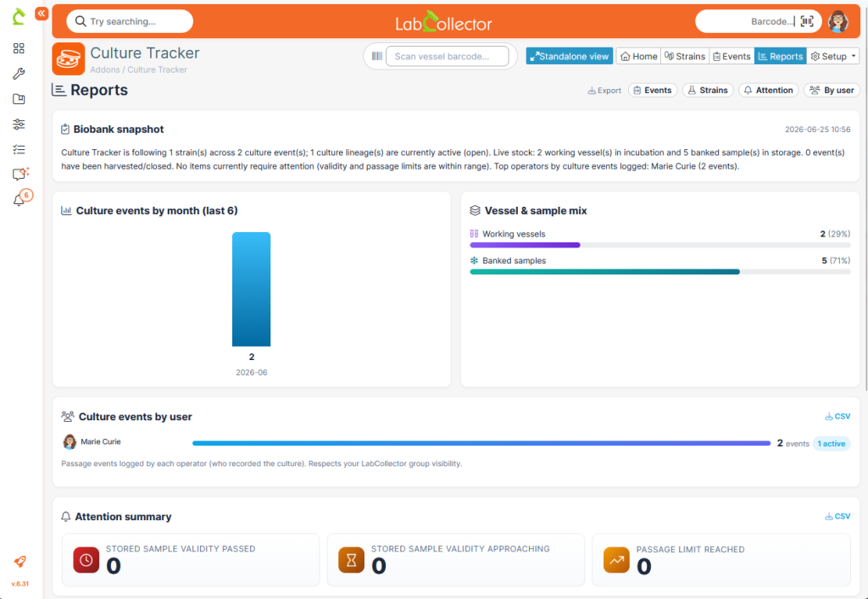This screenshot has height=599, width=868.
Task: Collapse the sidebar with double-chevron button
Action: [x=42, y=14]
